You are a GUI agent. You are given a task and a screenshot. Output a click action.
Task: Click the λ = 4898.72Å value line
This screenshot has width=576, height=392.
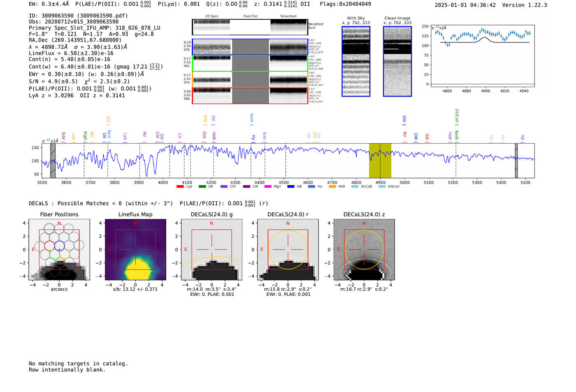[78, 47]
